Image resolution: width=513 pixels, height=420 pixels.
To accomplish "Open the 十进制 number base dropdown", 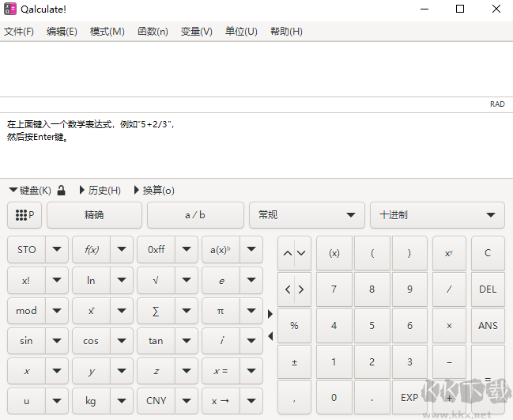I will [437, 215].
